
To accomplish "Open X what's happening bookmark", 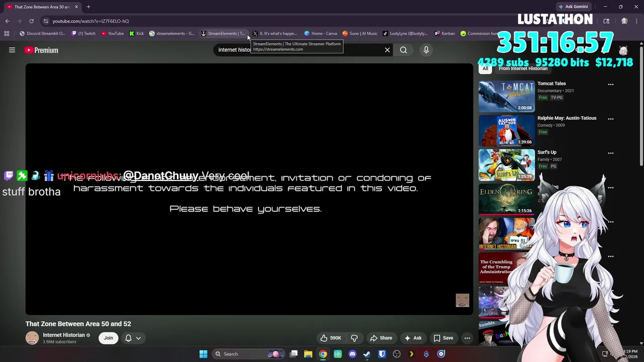I will (x=275, y=33).
